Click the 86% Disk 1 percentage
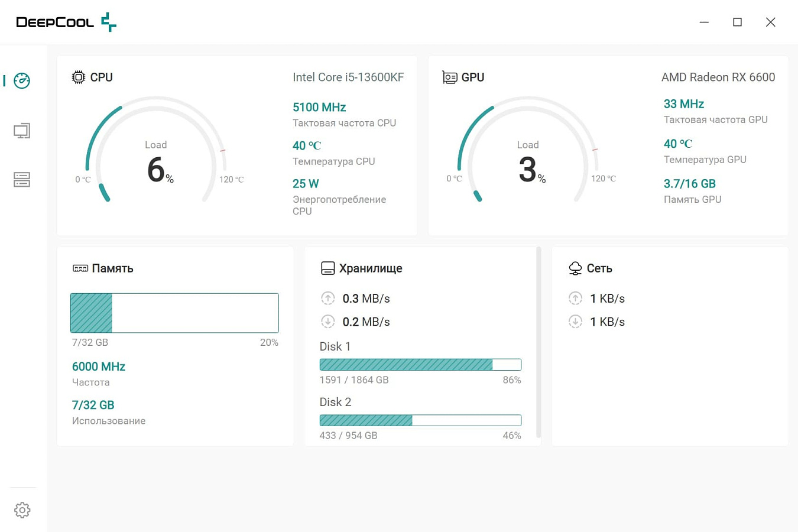This screenshot has height=532, width=798. point(512,380)
